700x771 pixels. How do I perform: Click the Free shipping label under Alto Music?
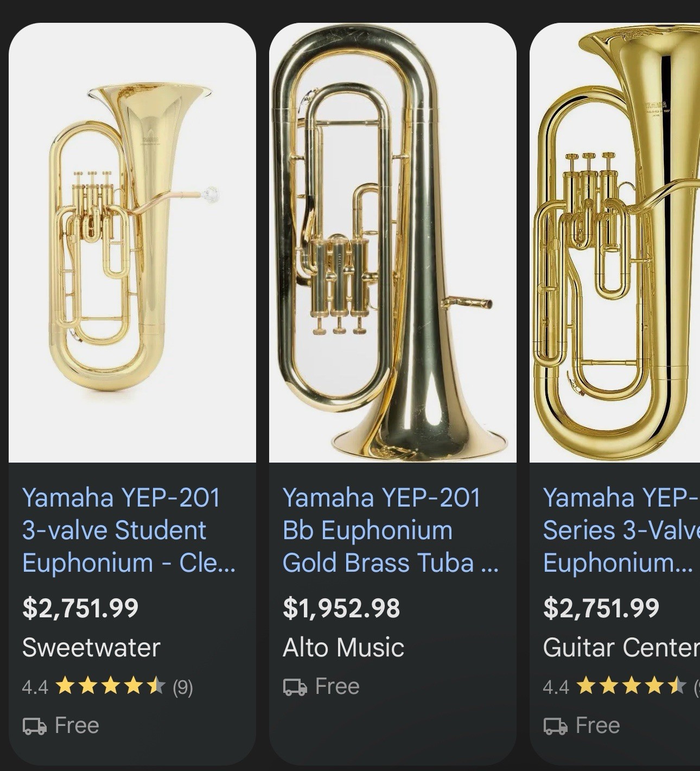[337, 687]
